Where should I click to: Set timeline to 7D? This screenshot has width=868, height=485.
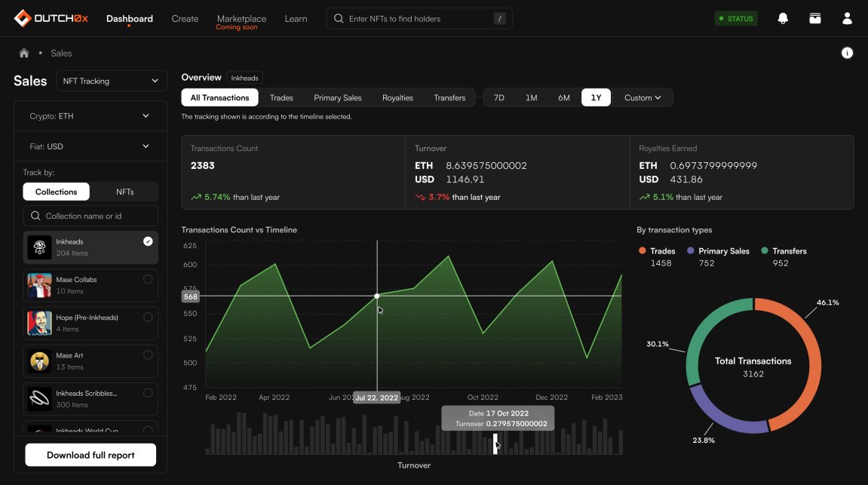498,97
